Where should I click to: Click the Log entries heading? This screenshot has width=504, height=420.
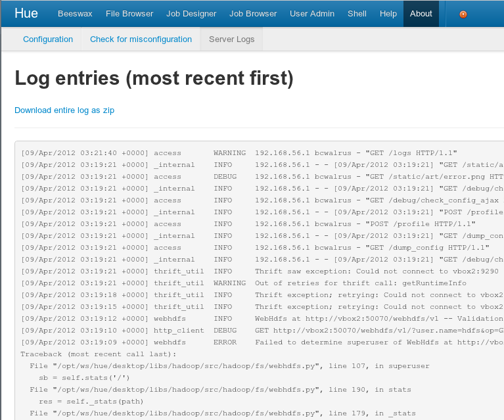coord(154,79)
